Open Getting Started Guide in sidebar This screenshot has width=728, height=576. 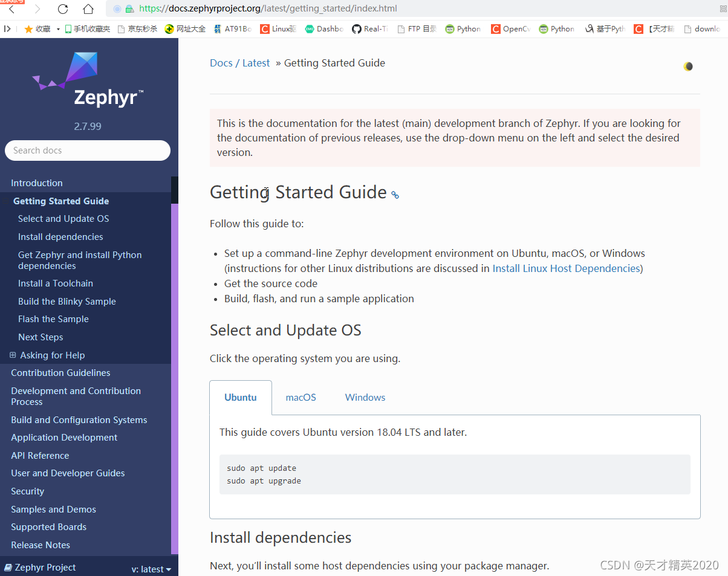(x=61, y=201)
